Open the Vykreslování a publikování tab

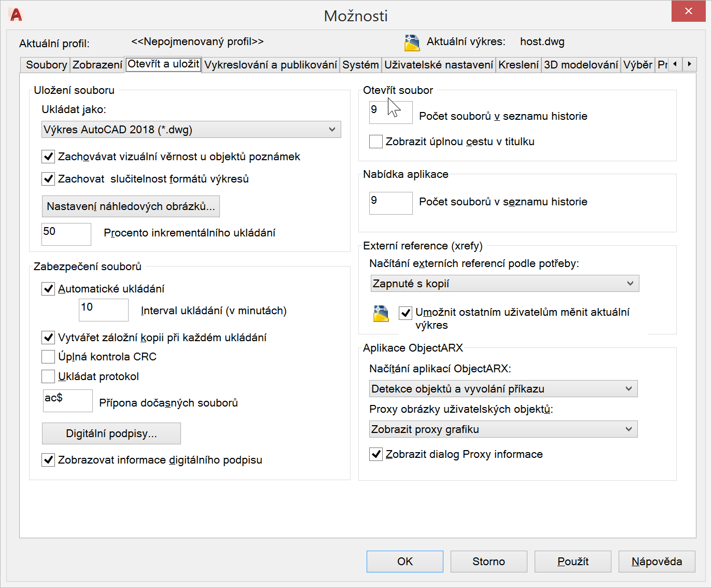coord(270,65)
